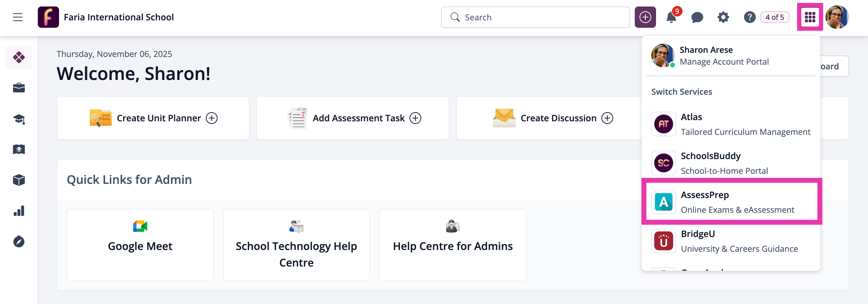Open the user profile avatar in header
868x304 pixels.
click(837, 17)
